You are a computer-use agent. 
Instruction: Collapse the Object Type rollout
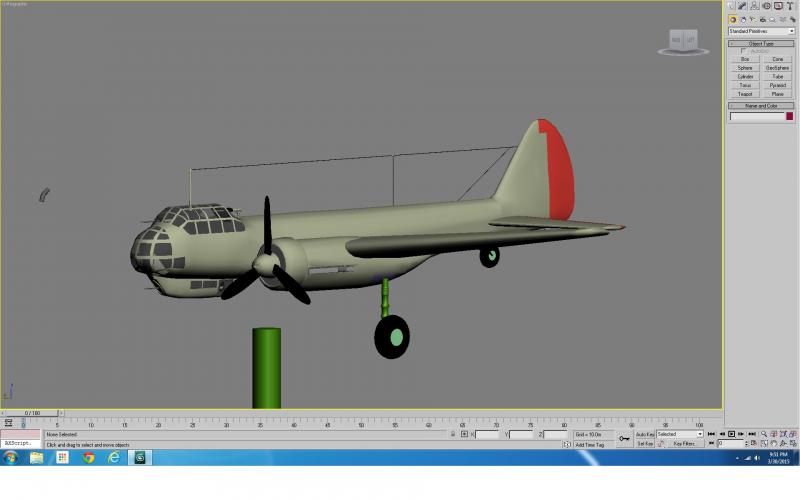(761, 43)
